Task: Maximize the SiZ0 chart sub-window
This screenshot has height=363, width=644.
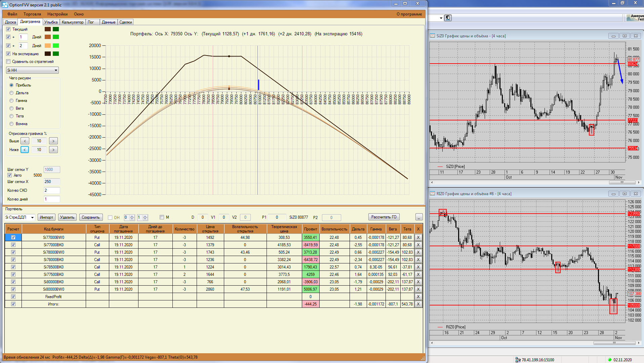Action: pyautogui.click(x=625, y=36)
